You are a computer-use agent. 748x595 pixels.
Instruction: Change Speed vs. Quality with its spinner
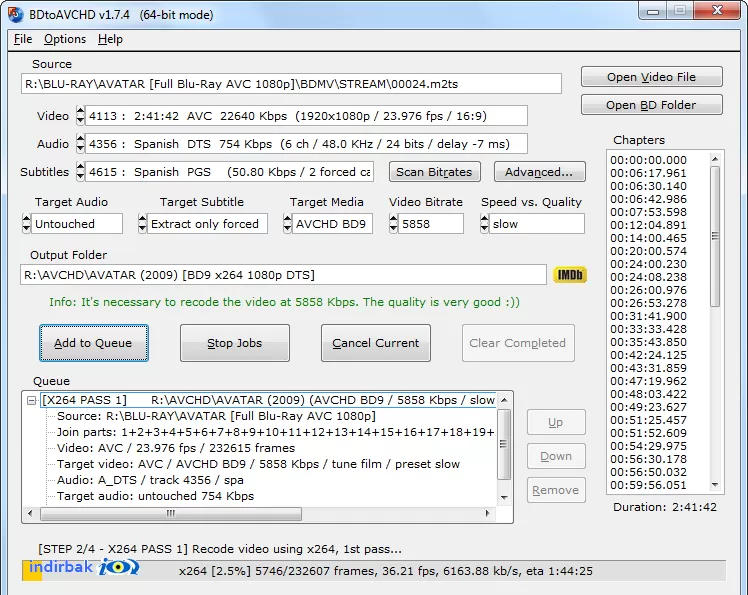tap(484, 224)
